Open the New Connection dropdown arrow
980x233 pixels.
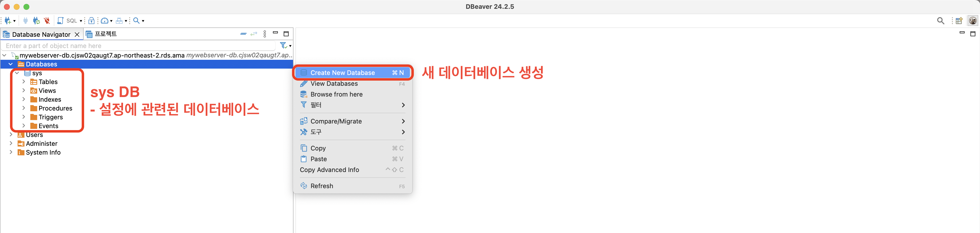14,21
